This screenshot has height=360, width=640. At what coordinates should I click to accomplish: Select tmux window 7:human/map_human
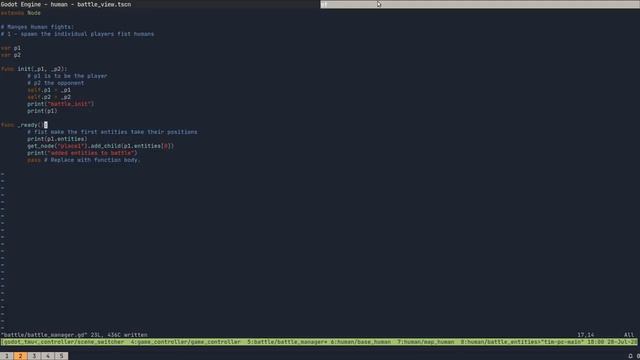click(x=426, y=342)
